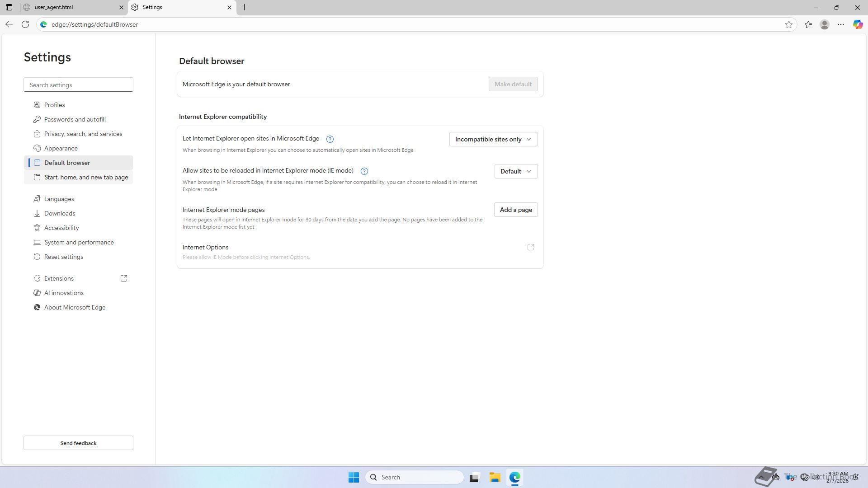Click the tab actions menu icon

[x=9, y=7]
